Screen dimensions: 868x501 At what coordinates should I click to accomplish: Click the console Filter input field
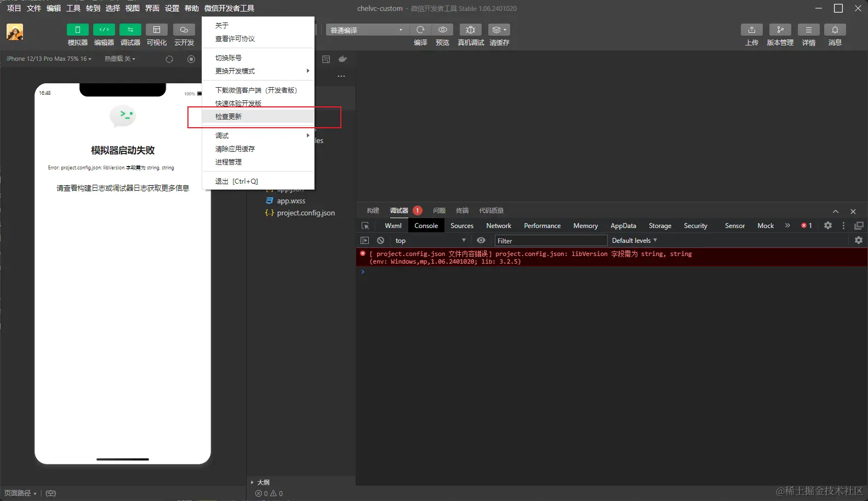[x=551, y=241]
